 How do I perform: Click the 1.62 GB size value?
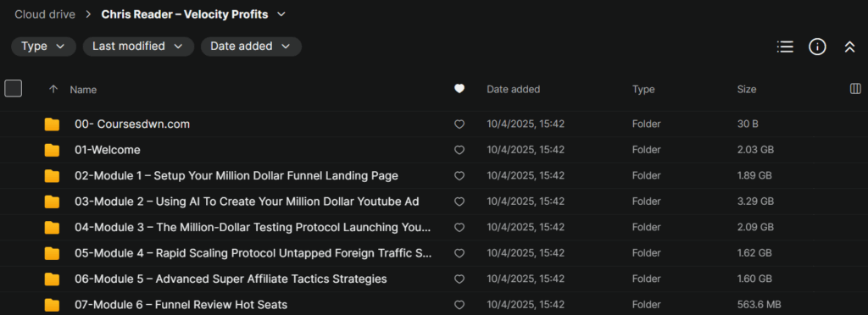tap(754, 253)
